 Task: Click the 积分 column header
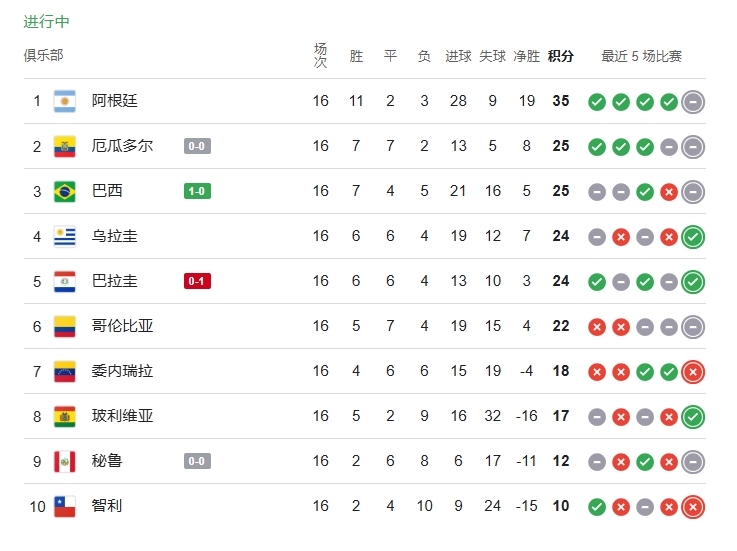pos(561,57)
